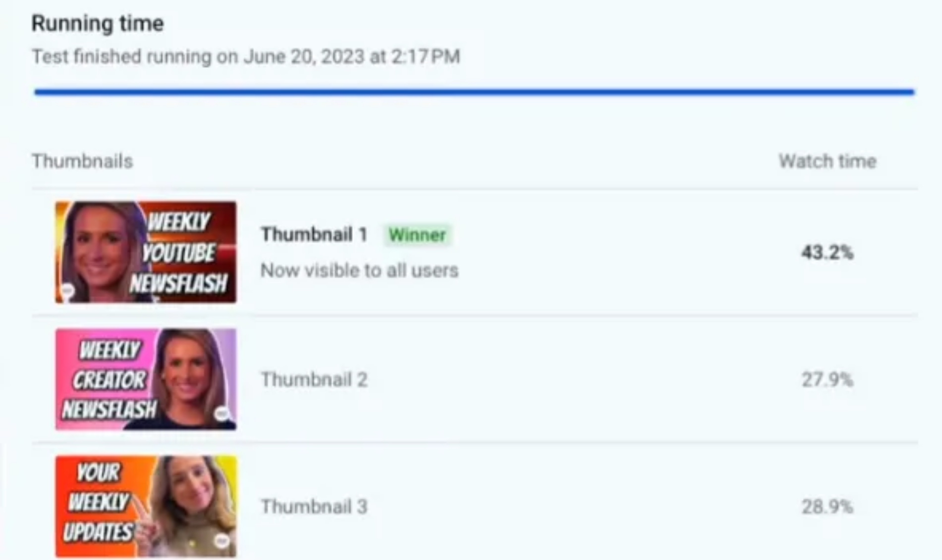
Task: Click the 27.9% watch time value
Action: [827, 380]
